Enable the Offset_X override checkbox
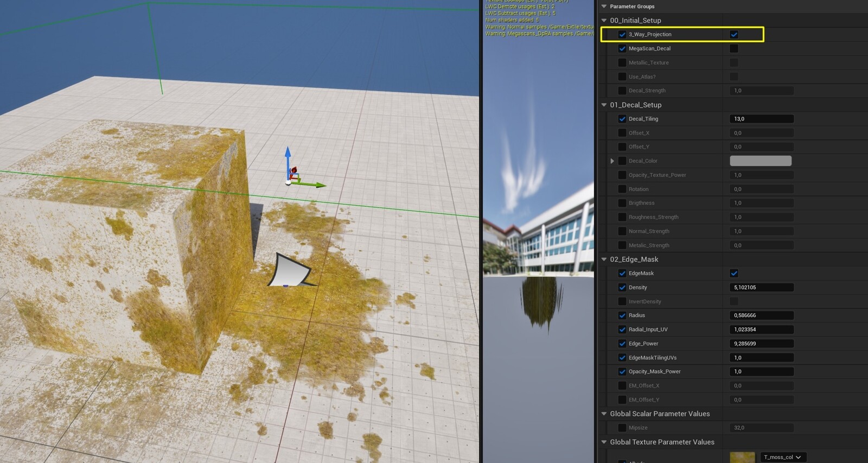This screenshot has height=463, width=868. pos(622,133)
